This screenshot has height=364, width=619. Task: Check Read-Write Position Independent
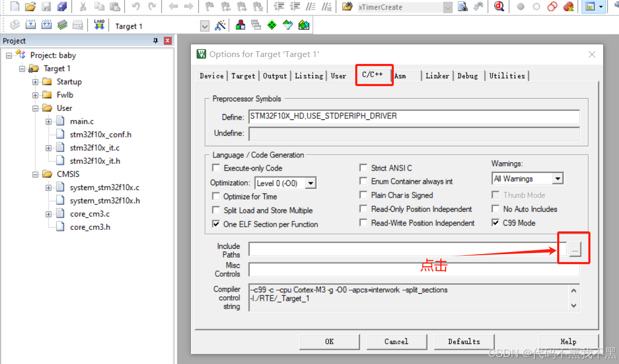[x=363, y=223]
